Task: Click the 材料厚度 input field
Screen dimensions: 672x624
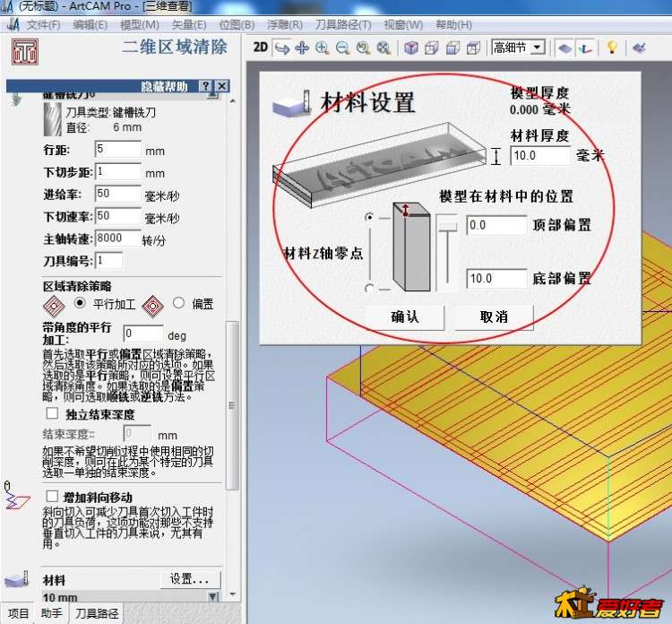Action: (x=540, y=155)
